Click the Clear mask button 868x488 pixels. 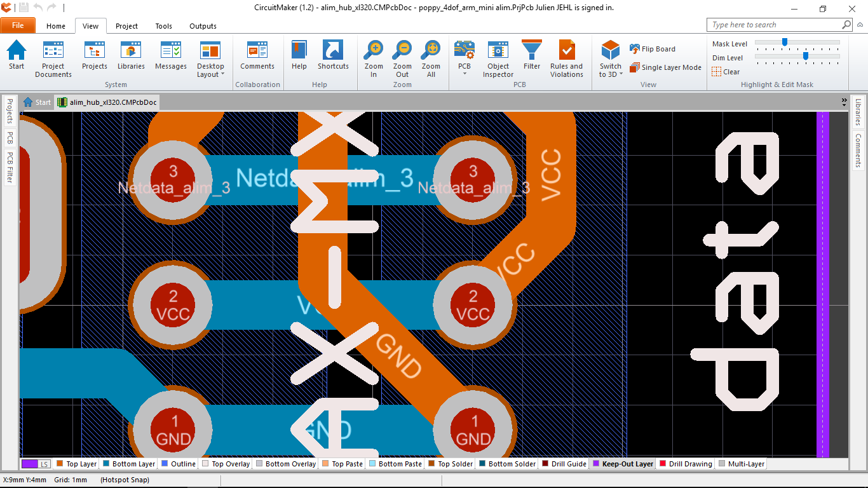(x=726, y=72)
